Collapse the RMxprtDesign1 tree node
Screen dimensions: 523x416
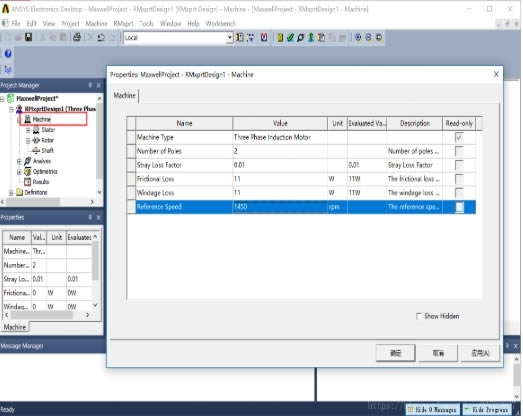point(11,109)
